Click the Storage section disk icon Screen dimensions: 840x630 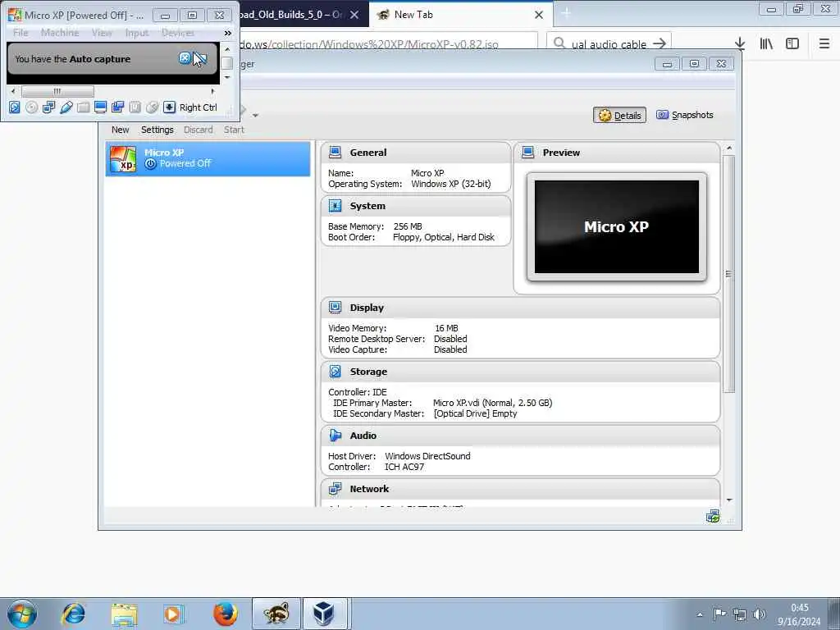click(x=335, y=372)
